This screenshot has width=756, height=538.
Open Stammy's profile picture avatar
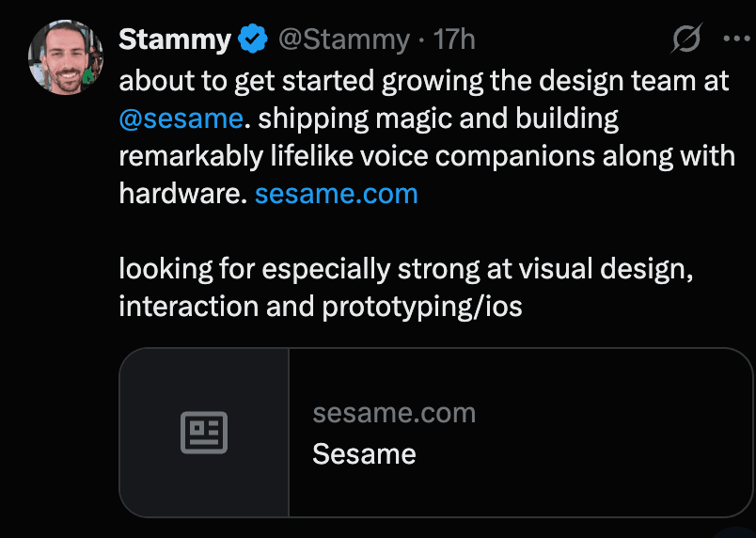pos(66,56)
